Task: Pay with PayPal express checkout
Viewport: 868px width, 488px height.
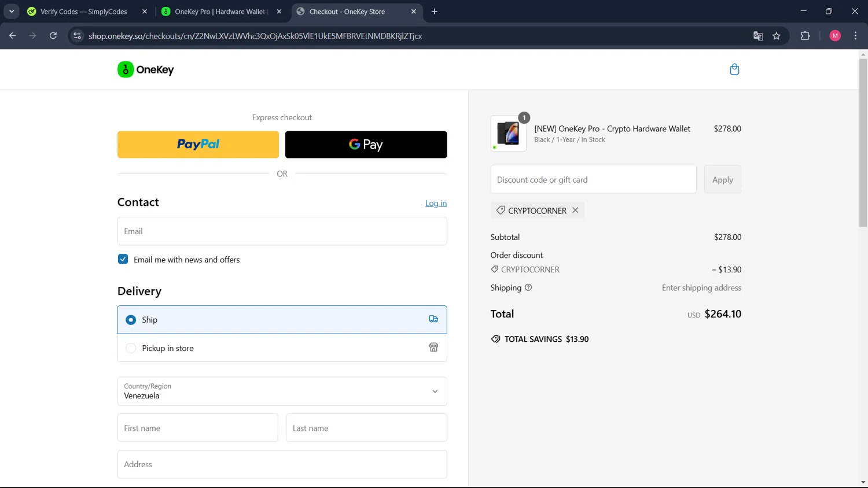Action: coord(198,145)
